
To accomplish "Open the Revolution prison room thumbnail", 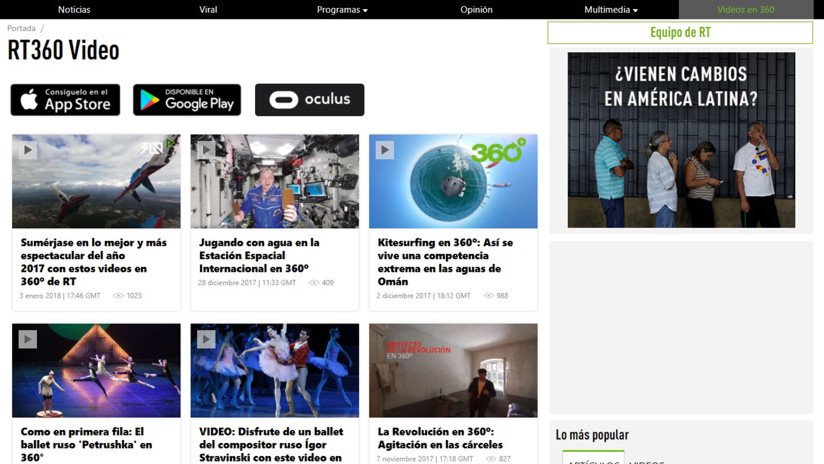I will (453, 370).
